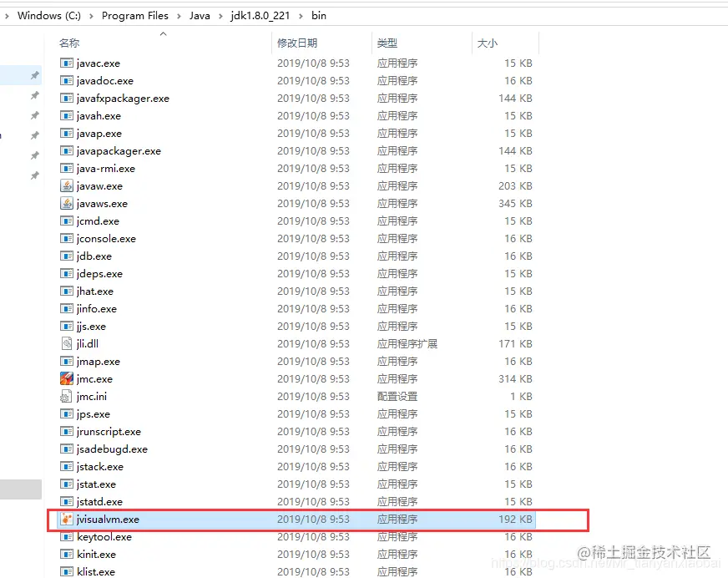Sort by 大小 column header
Screen dimensions: 728x578
[x=487, y=43]
